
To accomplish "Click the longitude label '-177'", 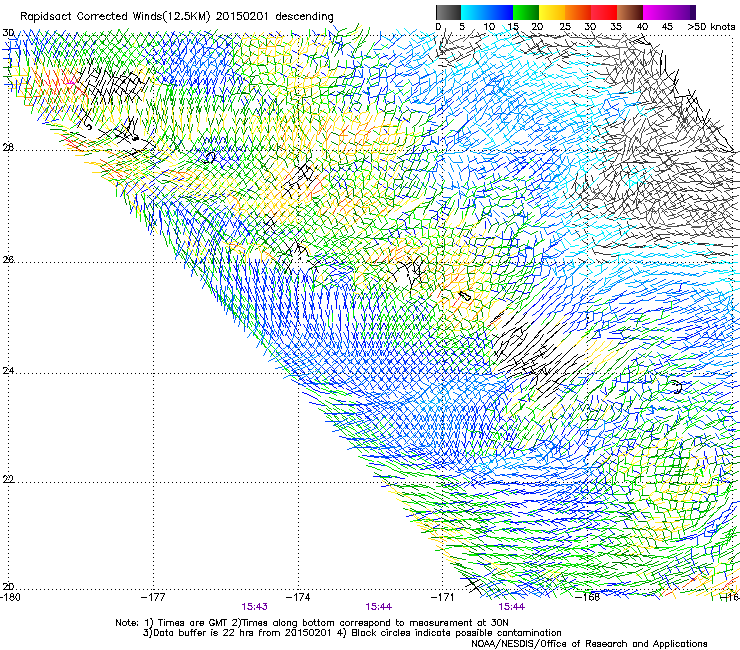I will point(153,597).
